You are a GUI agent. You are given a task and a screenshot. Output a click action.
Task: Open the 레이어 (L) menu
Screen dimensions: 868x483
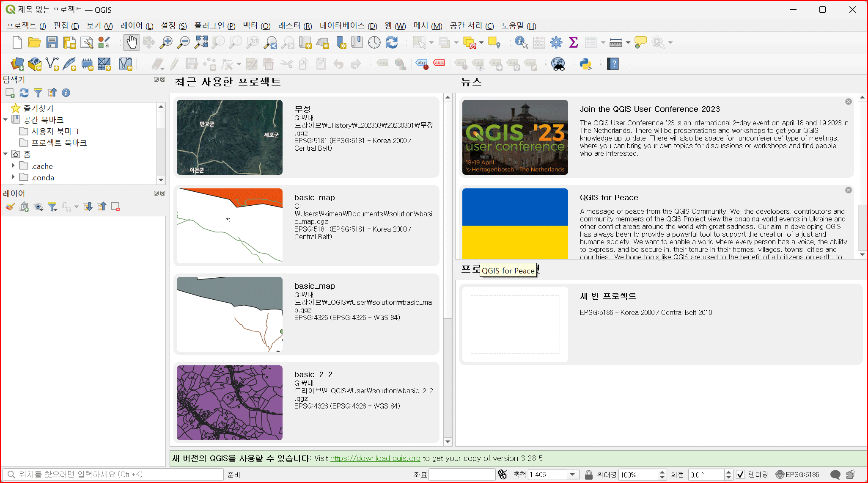[137, 26]
